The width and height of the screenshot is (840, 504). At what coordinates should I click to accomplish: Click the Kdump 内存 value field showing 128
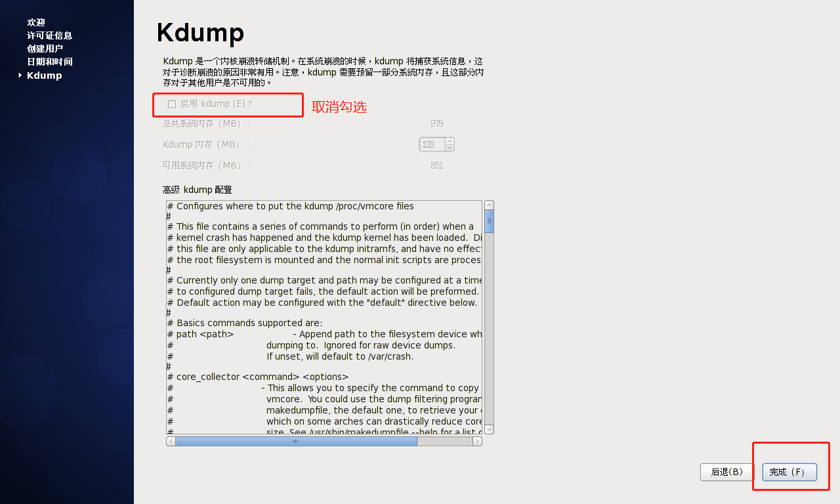click(432, 144)
